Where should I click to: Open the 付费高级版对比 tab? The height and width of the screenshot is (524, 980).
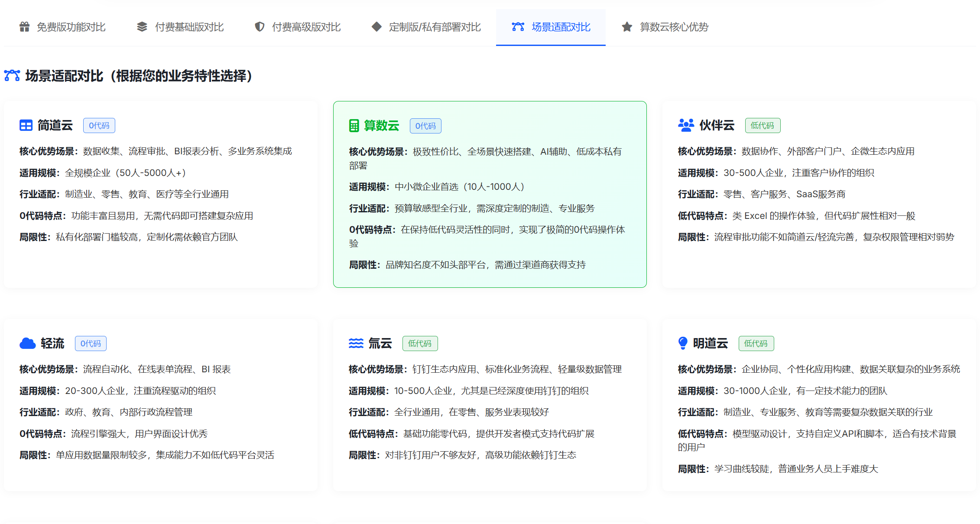[306, 27]
